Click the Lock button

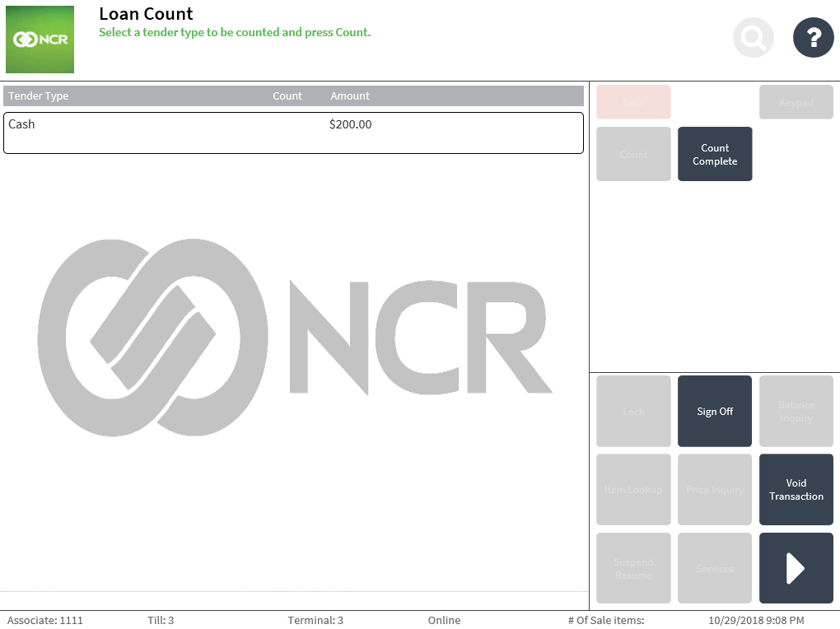point(633,412)
